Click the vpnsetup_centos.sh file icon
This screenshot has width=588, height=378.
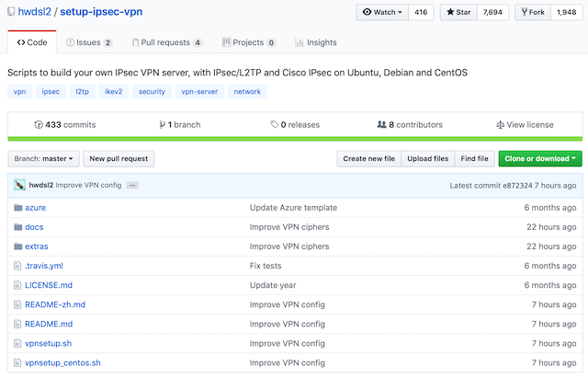(17, 363)
